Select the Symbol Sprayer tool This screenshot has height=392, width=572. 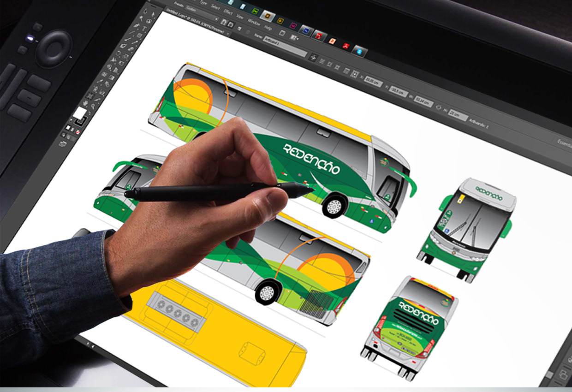pyautogui.click(x=95, y=89)
